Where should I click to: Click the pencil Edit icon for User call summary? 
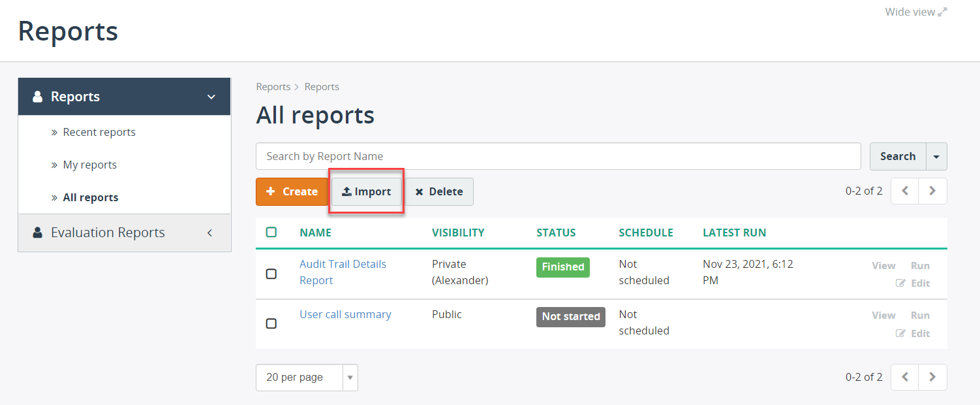(900, 333)
